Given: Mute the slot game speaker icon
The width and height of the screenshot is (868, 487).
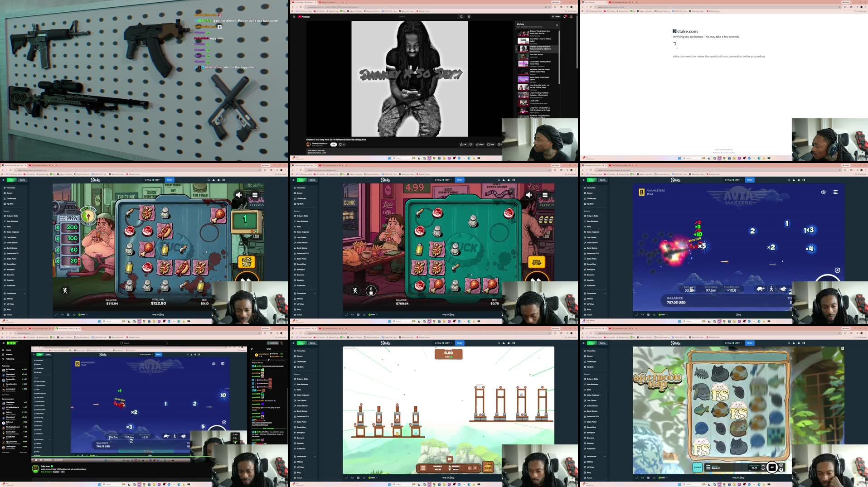Looking at the screenshot, I should click(x=239, y=195).
